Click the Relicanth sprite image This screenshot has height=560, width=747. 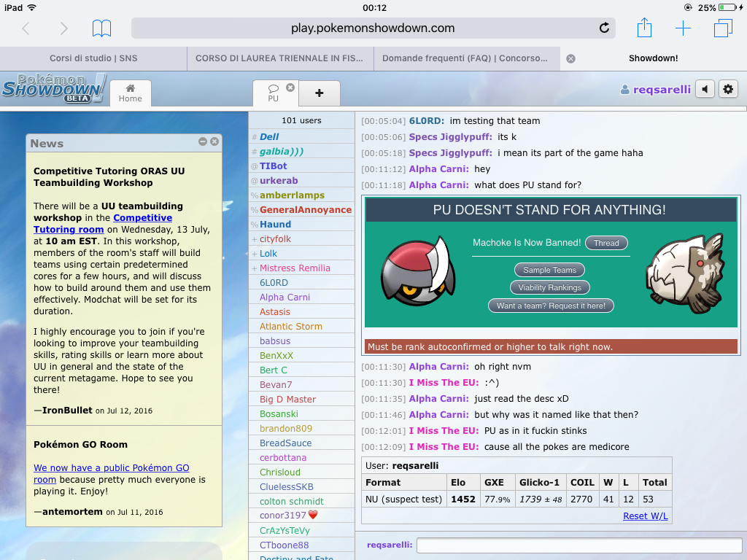685,274
